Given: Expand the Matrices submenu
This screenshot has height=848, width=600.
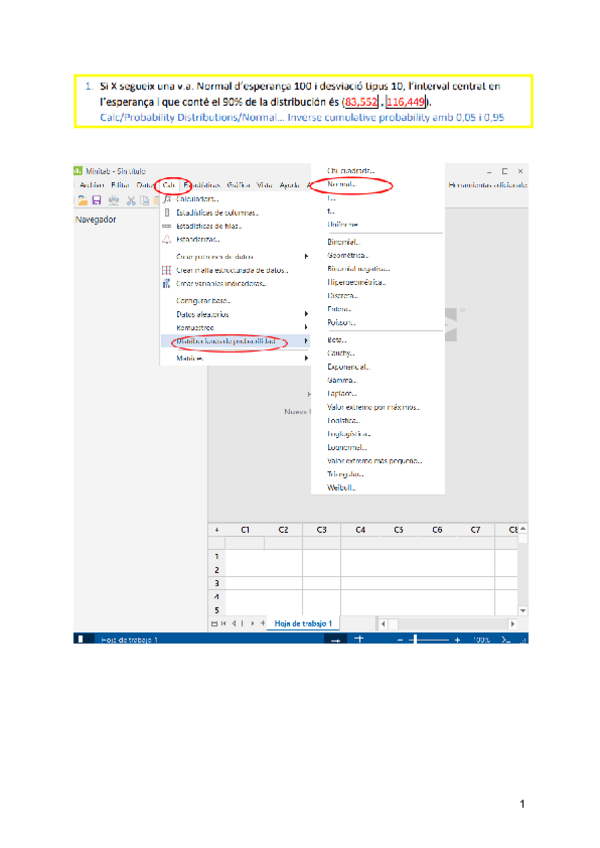Looking at the screenshot, I should 306,358.
